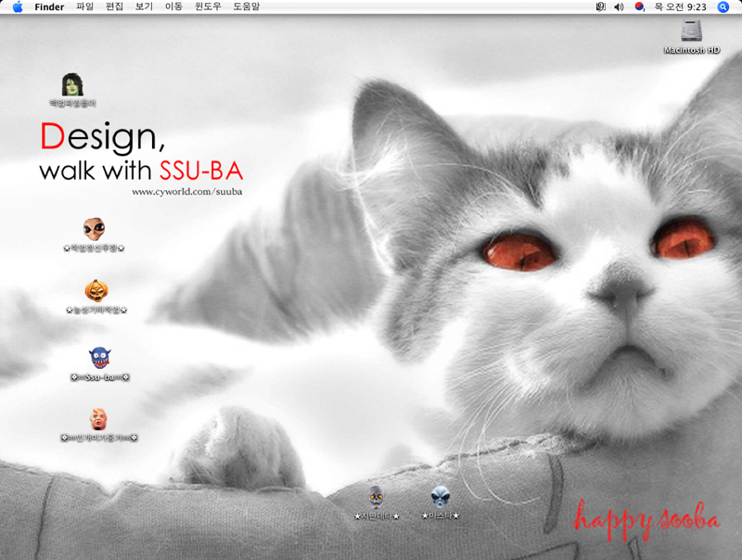Open the Macintosh HD drive icon

691,32
